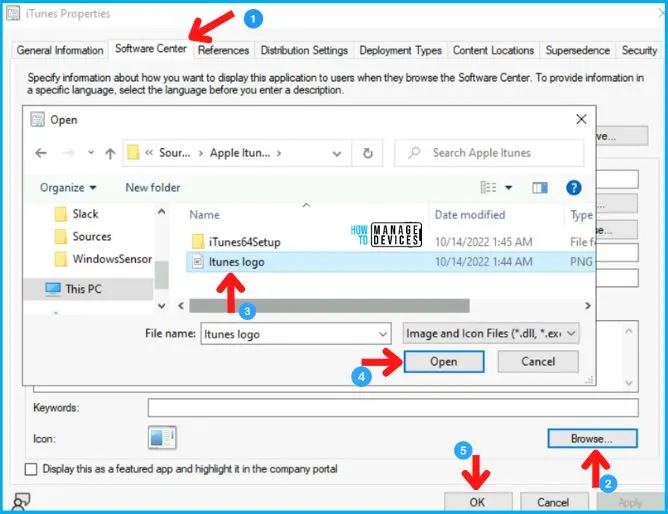Click the Open button
This screenshot has width=668, height=514.
tap(443, 362)
